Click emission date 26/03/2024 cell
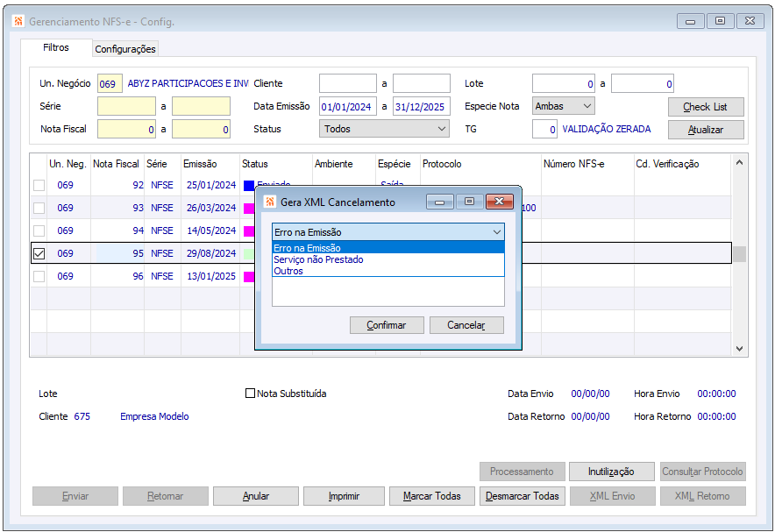Image resolution: width=775 pixels, height=532 pixels. (x=211, y=208)
